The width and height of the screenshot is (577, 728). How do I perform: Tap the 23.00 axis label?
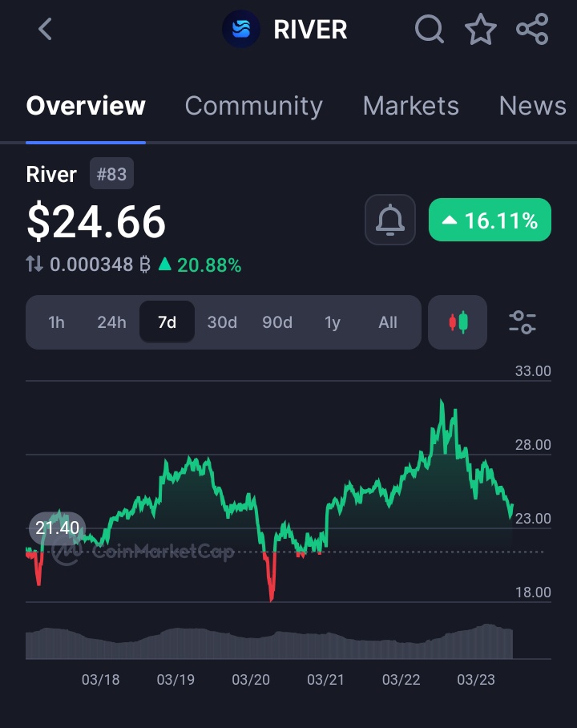click(533, 518)
